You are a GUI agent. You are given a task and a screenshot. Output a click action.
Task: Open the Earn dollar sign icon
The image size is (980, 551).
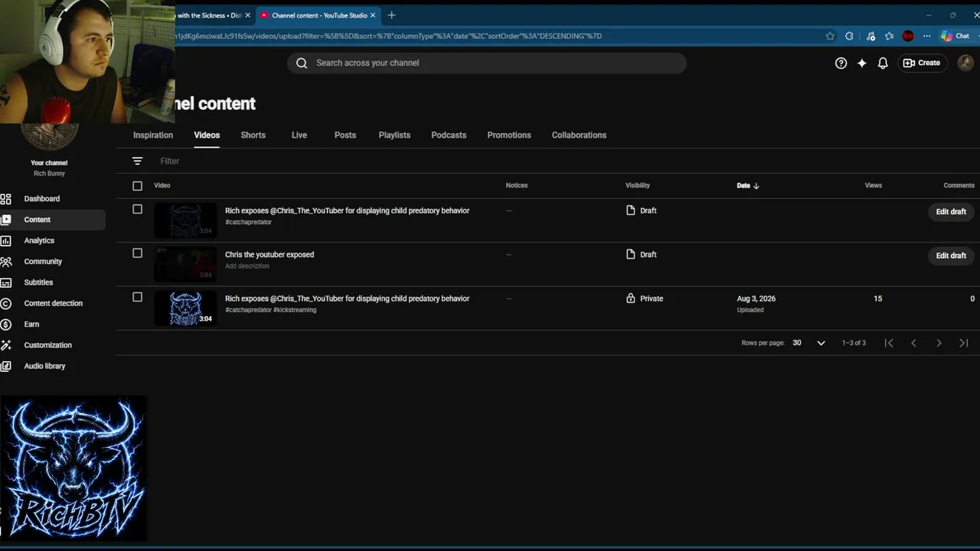point(5,324)
